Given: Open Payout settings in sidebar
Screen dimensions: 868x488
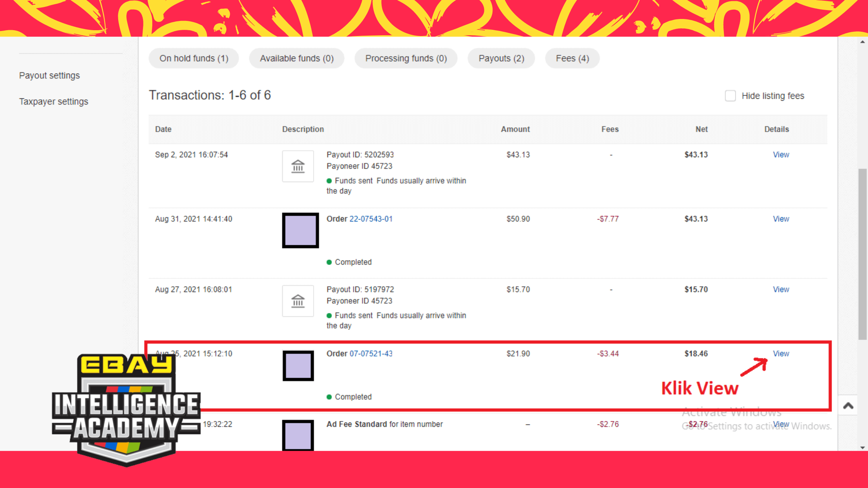Looking at the screenshot, I should coord(50,76).
